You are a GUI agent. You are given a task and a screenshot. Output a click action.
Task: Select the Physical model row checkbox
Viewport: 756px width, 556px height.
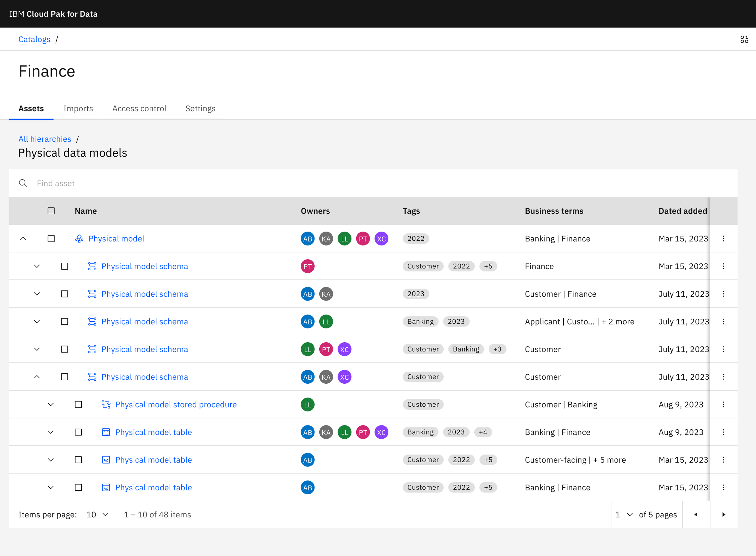51,239
